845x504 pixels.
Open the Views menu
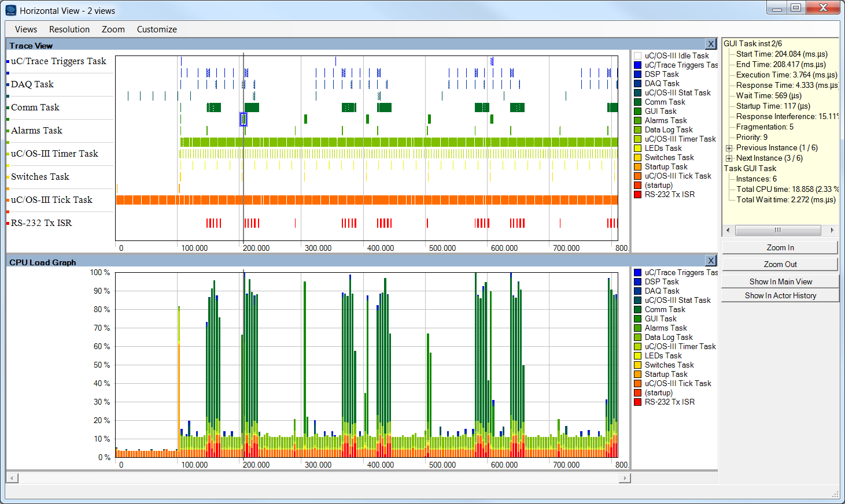point(26,29)
